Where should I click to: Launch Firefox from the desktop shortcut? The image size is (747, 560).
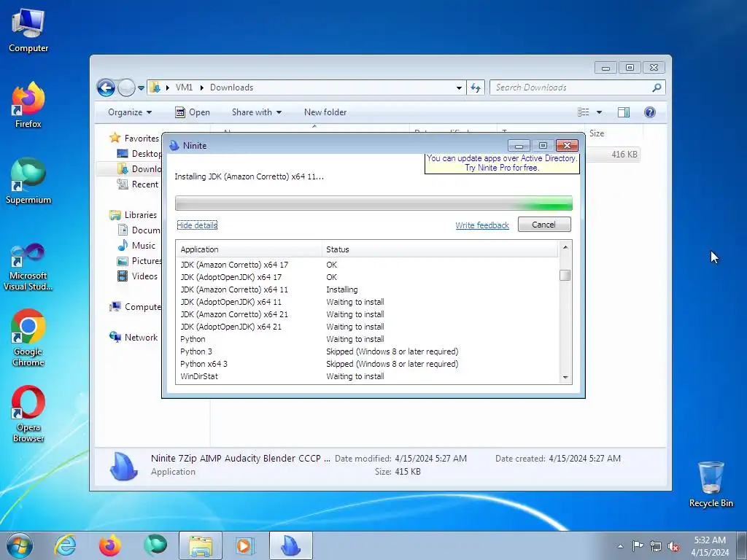pyautogui.click(x=28, y=105)
